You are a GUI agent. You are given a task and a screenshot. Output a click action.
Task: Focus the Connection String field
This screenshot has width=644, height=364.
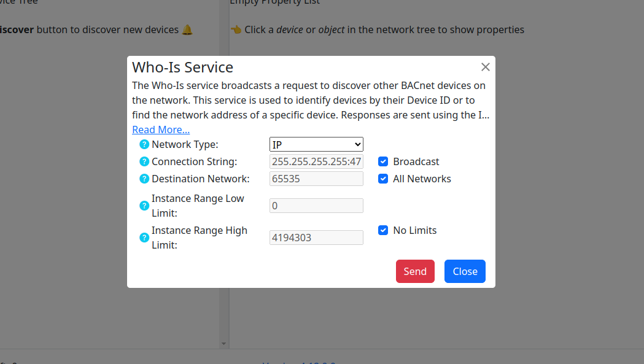[316, 161]
